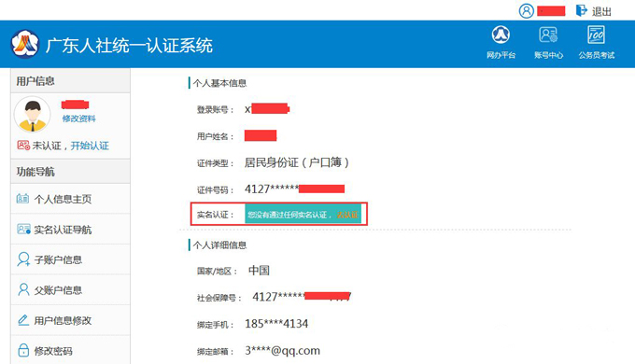The width and height of the screenshot is (635, 364).
Task: Open the 账号中心 icon in header
Action: click(x=548, y=35)
